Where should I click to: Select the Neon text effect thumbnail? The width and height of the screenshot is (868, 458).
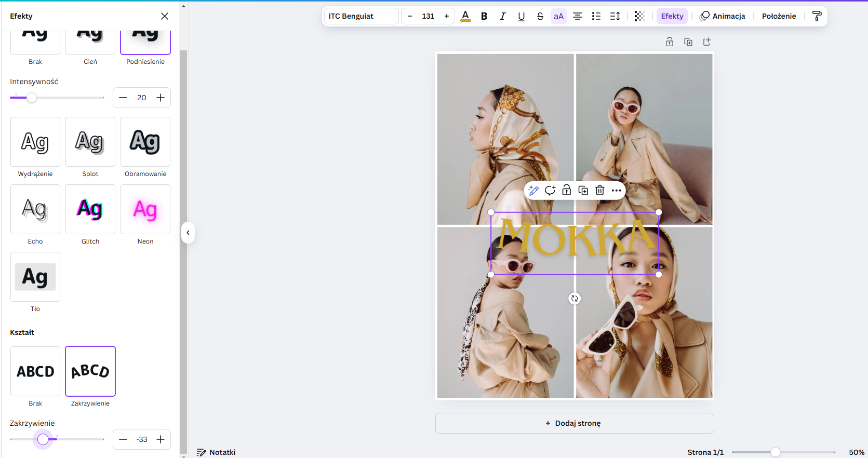point(145,210)
